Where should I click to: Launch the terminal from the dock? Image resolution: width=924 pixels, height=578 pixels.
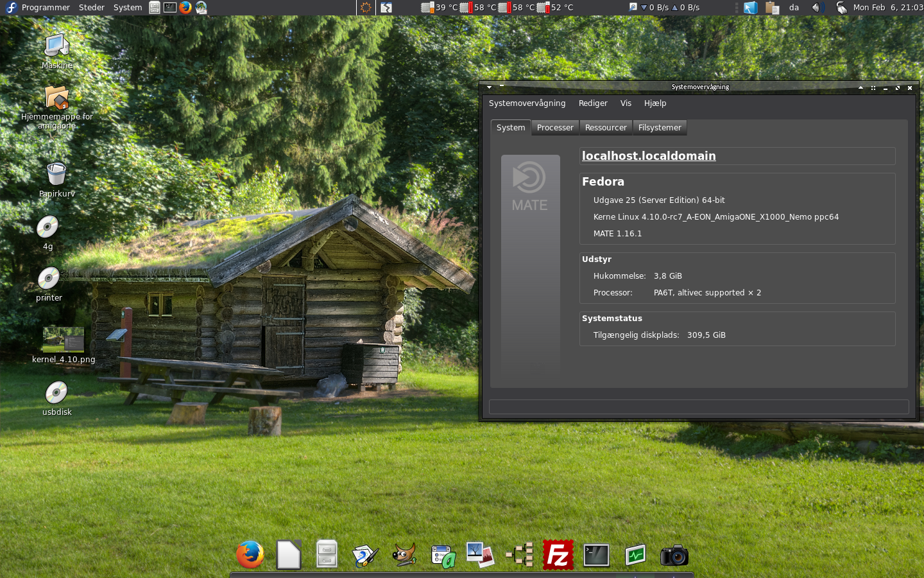click(596, 556)
